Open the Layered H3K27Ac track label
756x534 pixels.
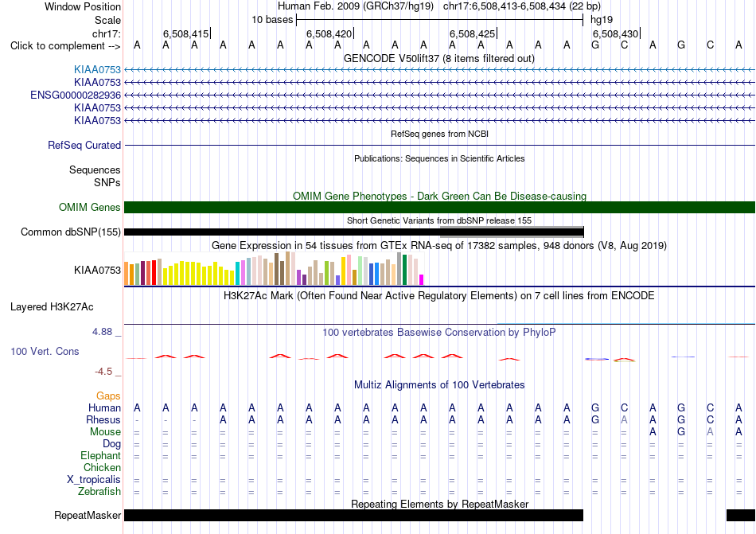click(52, 307)
